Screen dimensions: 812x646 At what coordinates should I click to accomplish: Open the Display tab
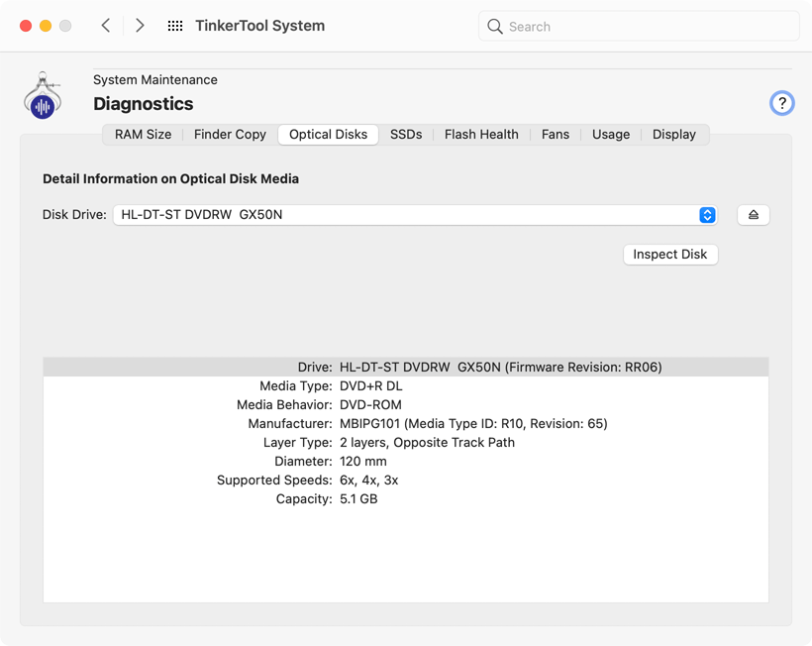[673, 135]
